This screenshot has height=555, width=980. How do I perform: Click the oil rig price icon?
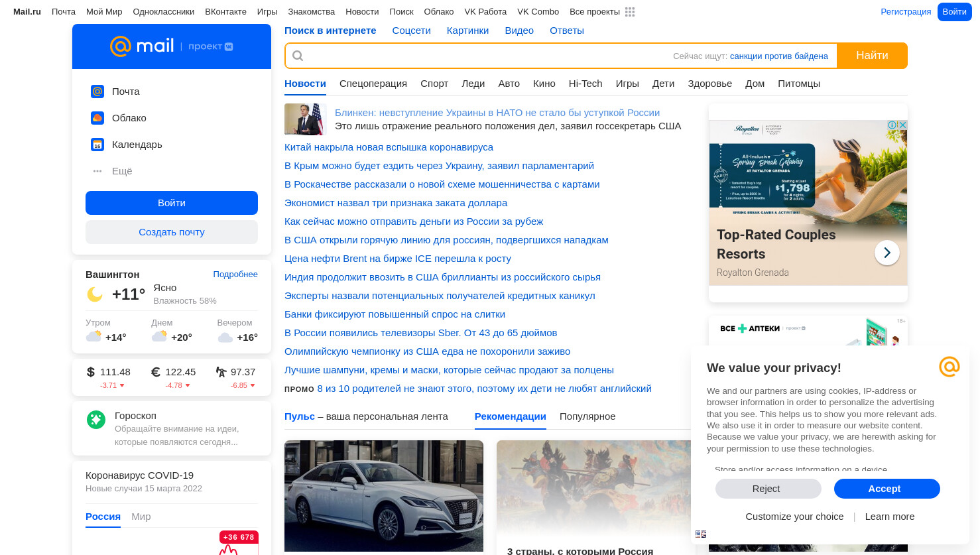click(221, 372)
